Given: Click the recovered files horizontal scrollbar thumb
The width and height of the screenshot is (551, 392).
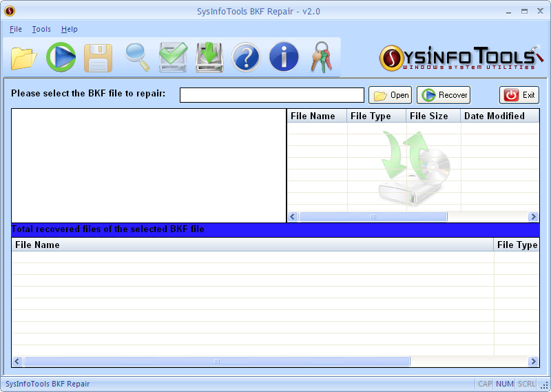Looking at the screenshot, I should 217,362.
